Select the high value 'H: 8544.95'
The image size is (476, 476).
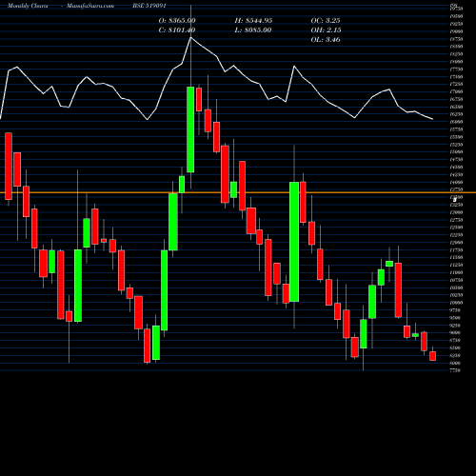[x=253, y=21]
